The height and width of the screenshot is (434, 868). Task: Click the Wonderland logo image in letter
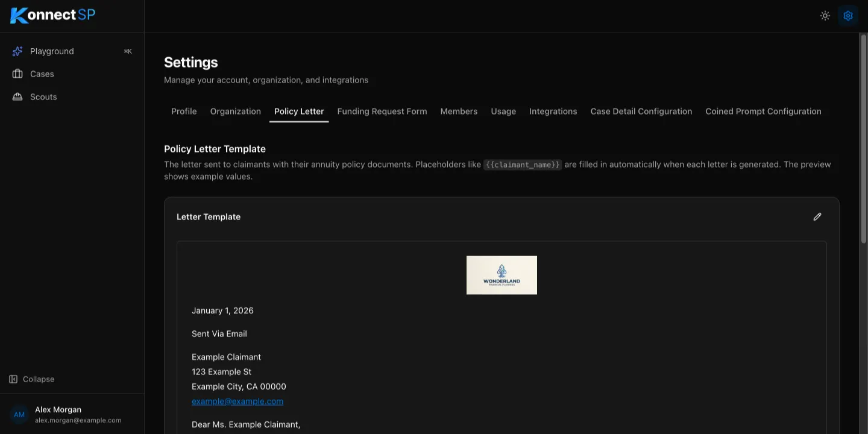click(x=502, y=275)
